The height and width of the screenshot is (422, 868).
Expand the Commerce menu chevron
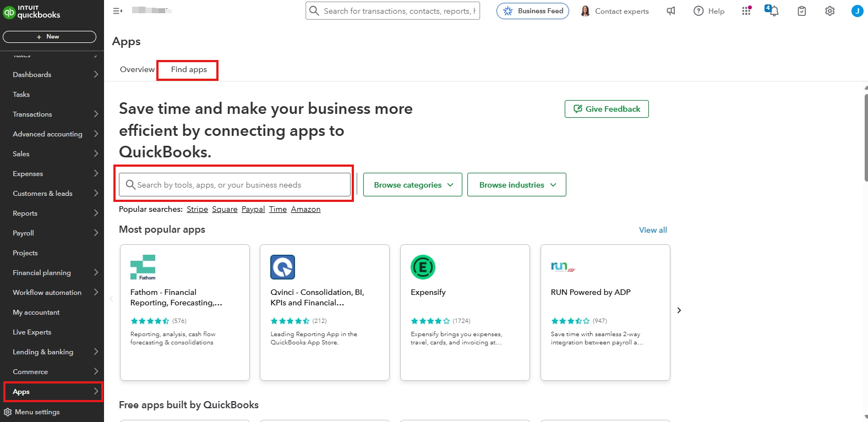pyautogui.click(x=96, y=371)
